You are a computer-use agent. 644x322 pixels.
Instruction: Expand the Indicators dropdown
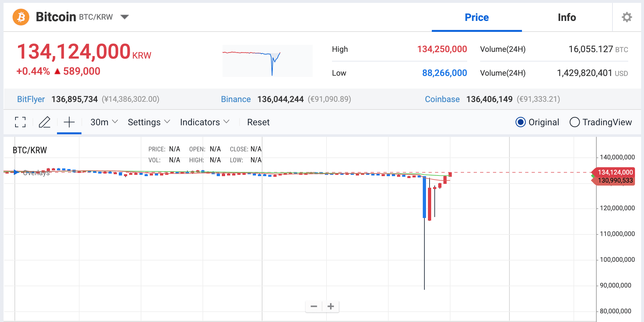click(205, 122)
